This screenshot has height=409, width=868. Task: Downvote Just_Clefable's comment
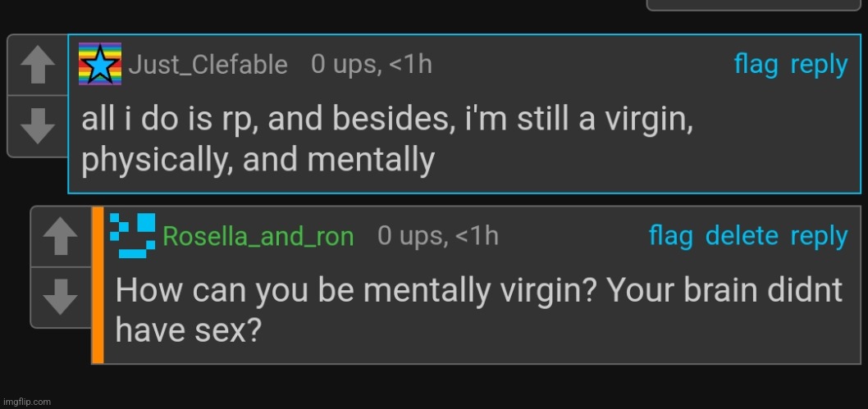click(x=38, y=126)
